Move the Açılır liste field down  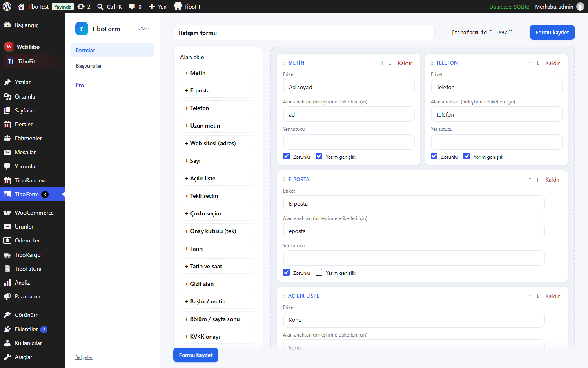point(538,296)
